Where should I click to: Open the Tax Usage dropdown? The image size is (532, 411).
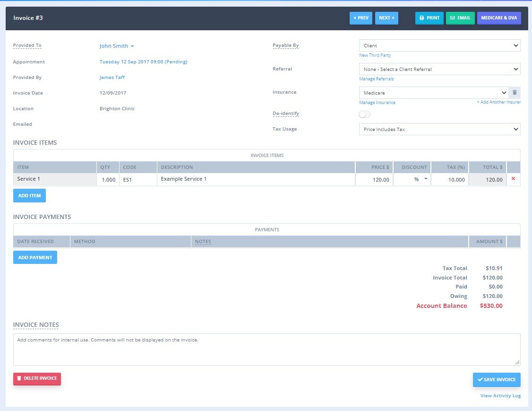[x=439, y=129]
